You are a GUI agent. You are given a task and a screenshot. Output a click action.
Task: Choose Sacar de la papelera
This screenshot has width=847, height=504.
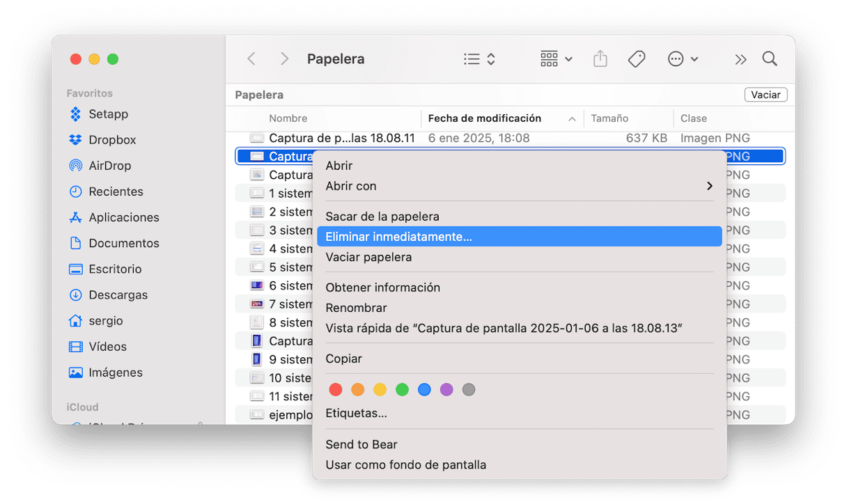[519, 216]
